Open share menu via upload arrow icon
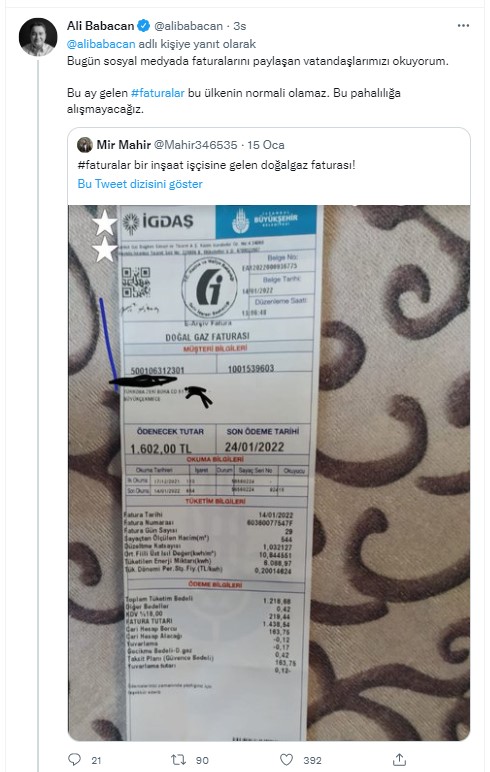Image resolution: width=490 pixels, height=772 pixels. click(399, 759)
